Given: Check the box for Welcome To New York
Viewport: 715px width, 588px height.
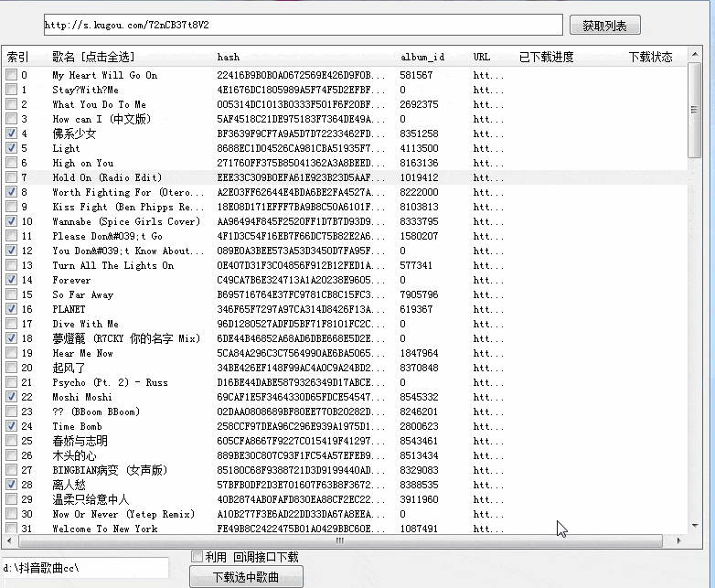Looking at the screenshot, I should (x=11, y=529).
